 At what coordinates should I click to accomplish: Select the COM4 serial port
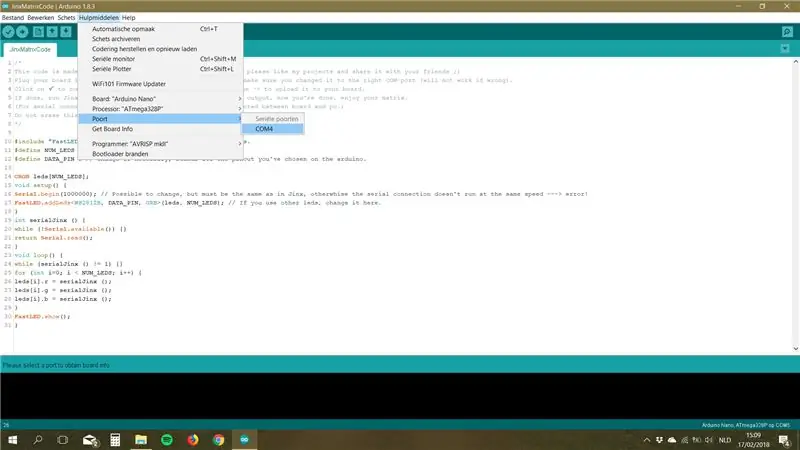pos(273,129)
